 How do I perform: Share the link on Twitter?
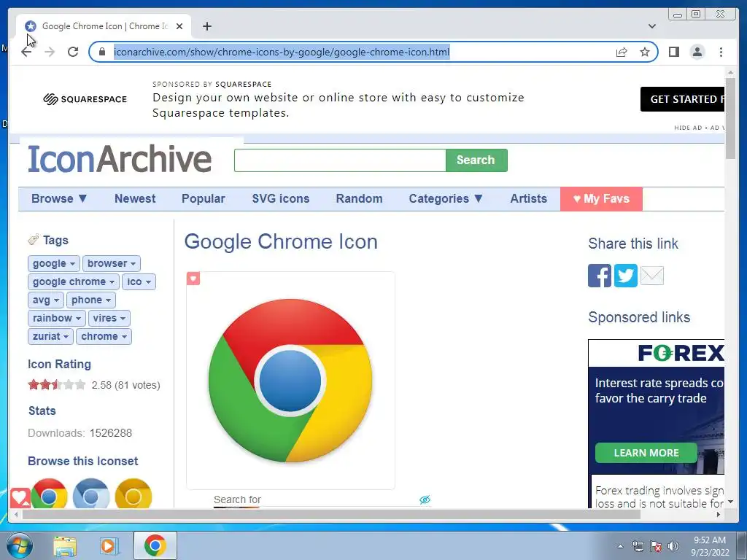(625, 275)
